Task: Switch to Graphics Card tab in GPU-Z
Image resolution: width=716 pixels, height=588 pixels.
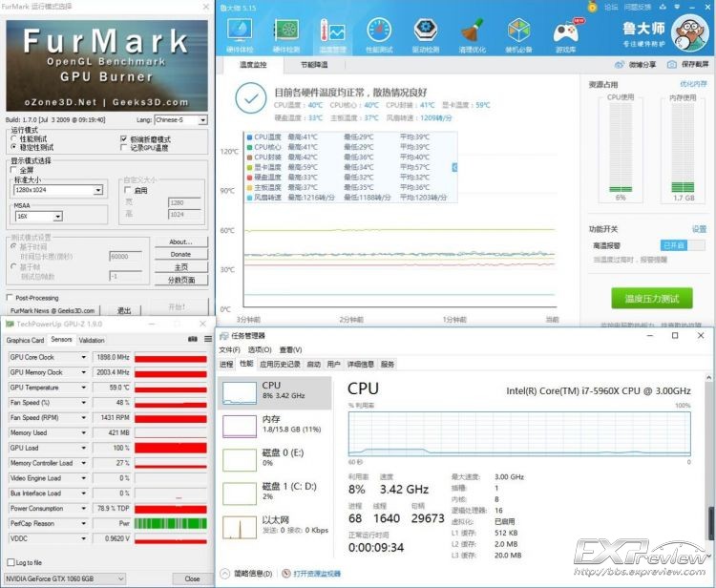Action: point(25,340)
